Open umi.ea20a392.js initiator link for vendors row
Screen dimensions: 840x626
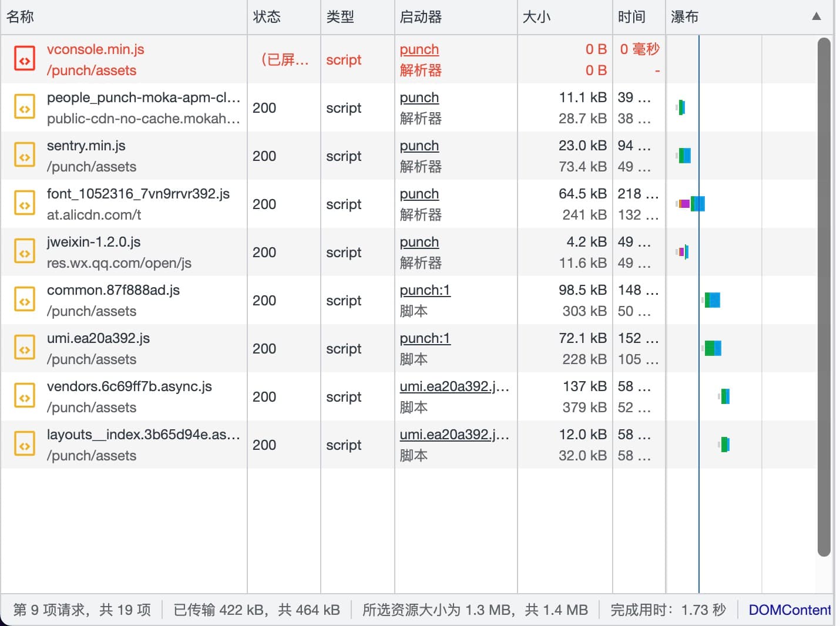[453, 386]
